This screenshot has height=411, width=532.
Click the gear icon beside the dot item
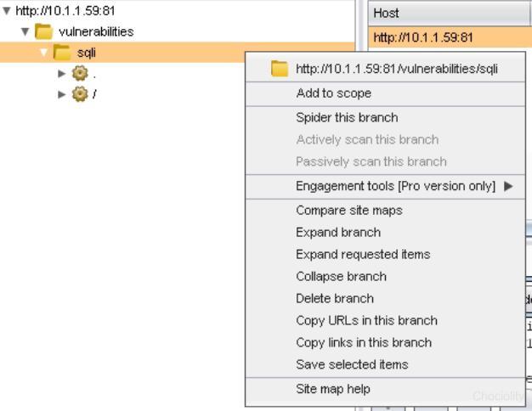point(80,73)
